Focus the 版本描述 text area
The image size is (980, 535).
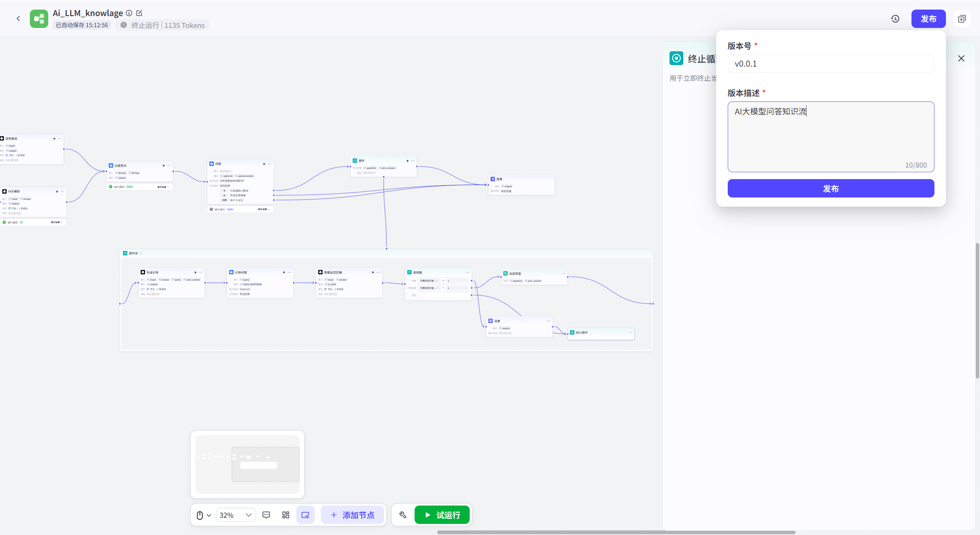(831, 137)
